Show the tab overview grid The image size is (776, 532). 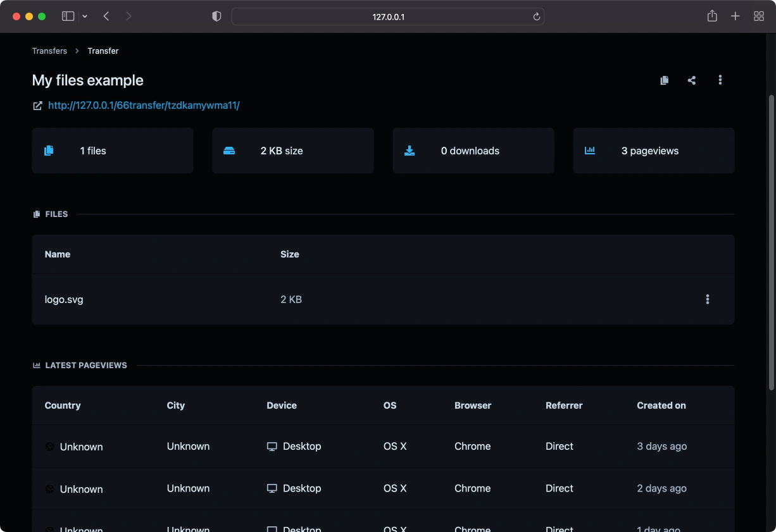(x=759, y=16)
